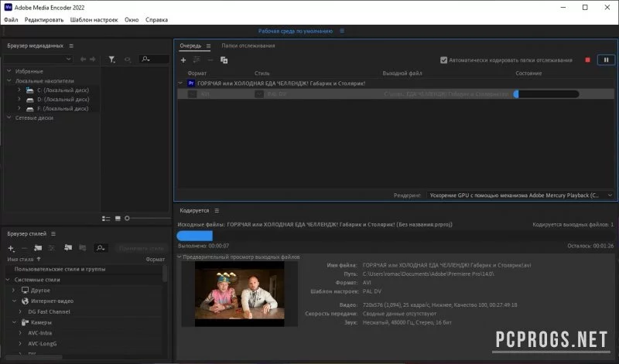Open the Кодируется panel menu icon
The height and width of the screenshot is (364, 619).
[217, 210]
